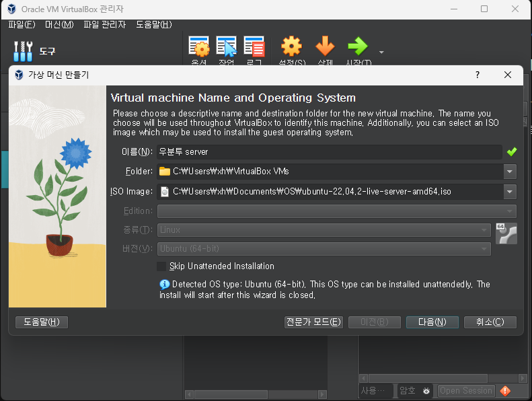Click the 이름(N) name input field
The height and width of the screenshot is (401, 532).
(x=329, y=152)
